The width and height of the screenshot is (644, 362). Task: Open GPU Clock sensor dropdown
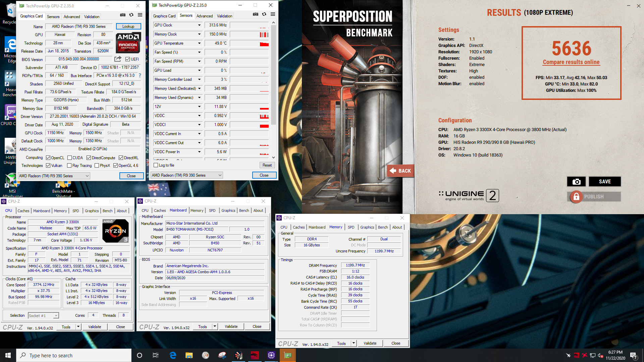(x=199, y=25)
